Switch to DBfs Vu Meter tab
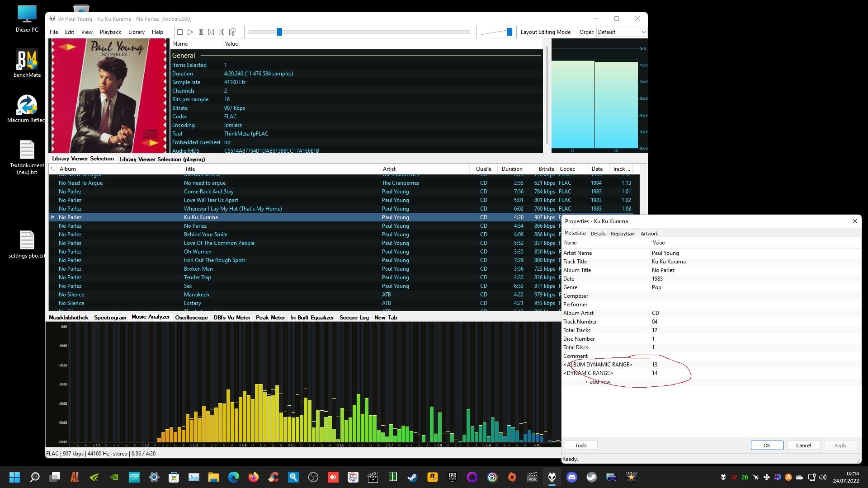 point(232,318)
